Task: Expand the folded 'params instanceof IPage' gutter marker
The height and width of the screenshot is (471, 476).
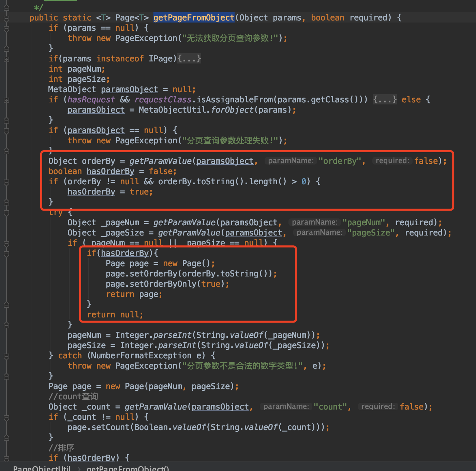Action: click(6, 59)
